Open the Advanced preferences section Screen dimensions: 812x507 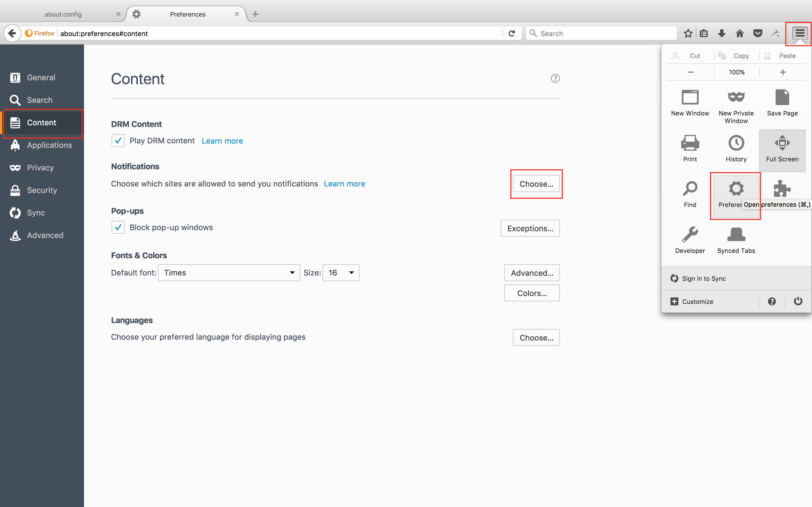pos(45,235)
